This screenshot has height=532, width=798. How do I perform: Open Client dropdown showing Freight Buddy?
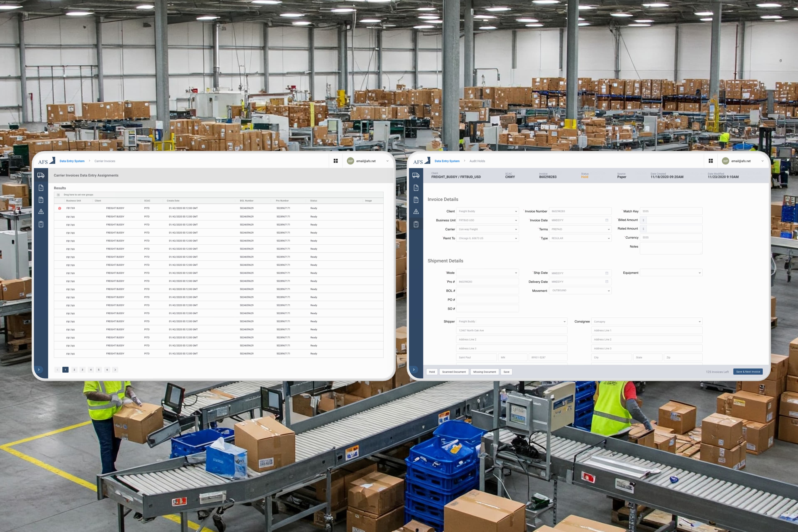coord(487,211)
